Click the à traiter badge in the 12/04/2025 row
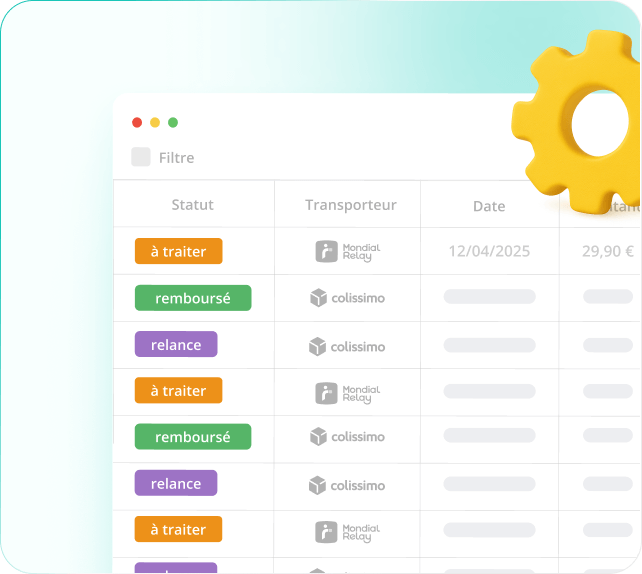642x574 pixels. pos(179,251)
